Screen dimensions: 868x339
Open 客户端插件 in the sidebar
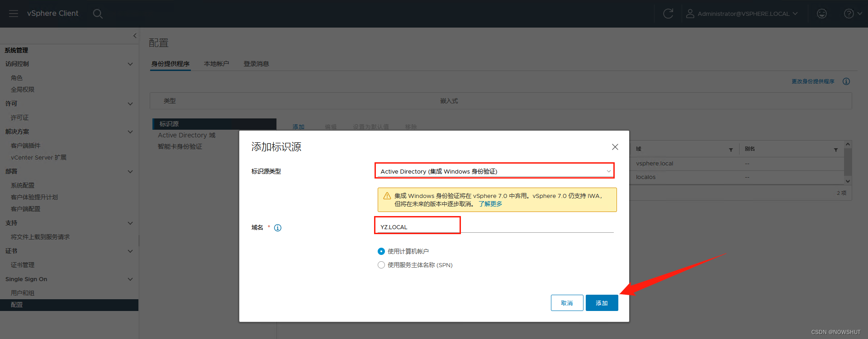click(x=25, y=146)
